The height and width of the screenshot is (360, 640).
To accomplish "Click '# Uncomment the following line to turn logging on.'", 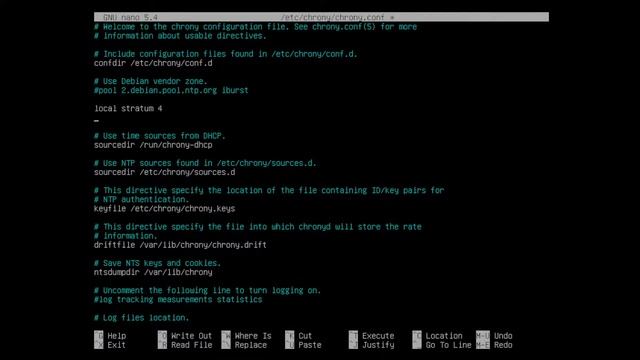I will point(207,291).
